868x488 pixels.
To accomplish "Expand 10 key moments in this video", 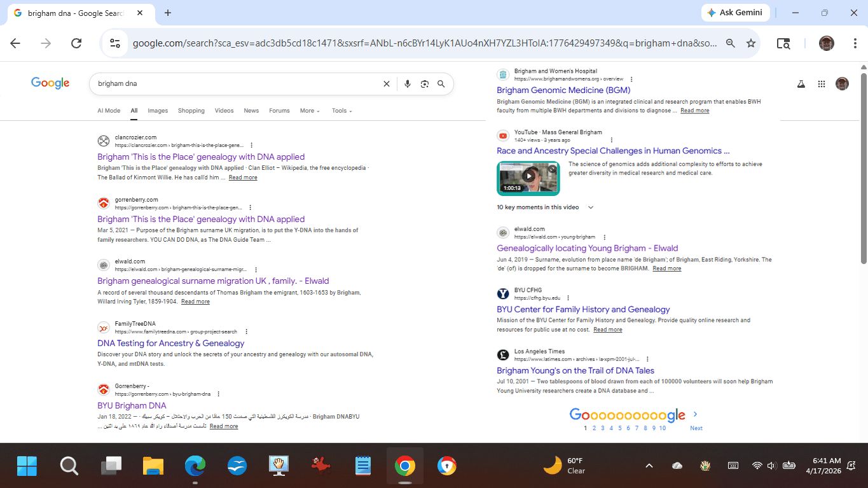I will (x=545, y=207).
